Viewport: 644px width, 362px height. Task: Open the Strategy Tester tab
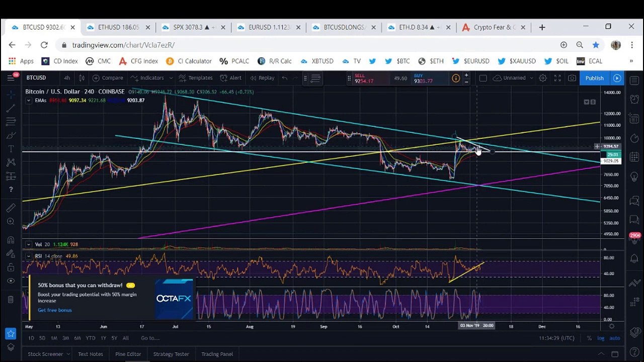[171, 354]
